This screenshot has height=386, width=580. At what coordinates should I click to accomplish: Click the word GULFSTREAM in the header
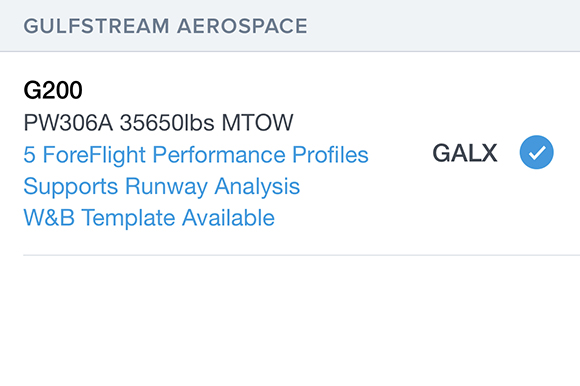[x=97, y=26]
